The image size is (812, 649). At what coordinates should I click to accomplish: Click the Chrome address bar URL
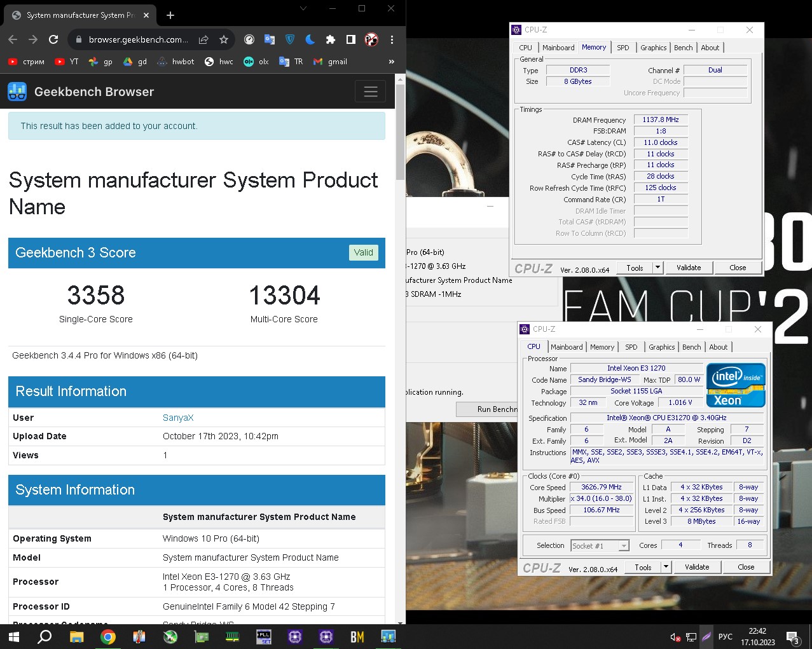[138, 39]
